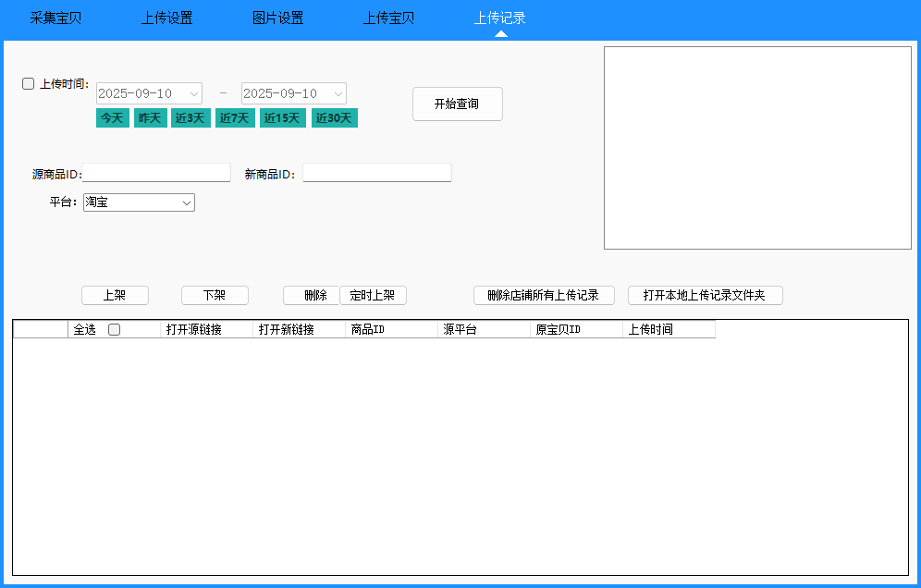Click the 上传时间 column header
Screen dimensions: 921x588
tap(669, 329)
